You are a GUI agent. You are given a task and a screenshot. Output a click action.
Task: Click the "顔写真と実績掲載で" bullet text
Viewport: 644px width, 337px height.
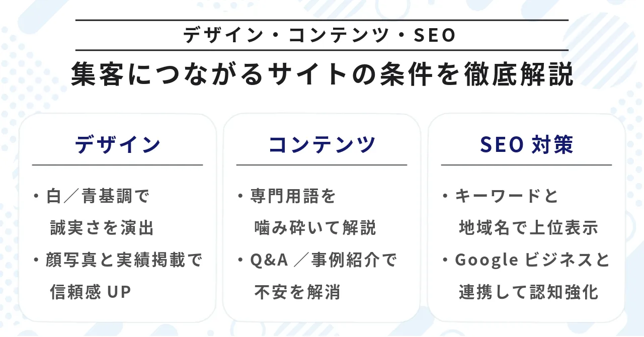tap(124, 260)
